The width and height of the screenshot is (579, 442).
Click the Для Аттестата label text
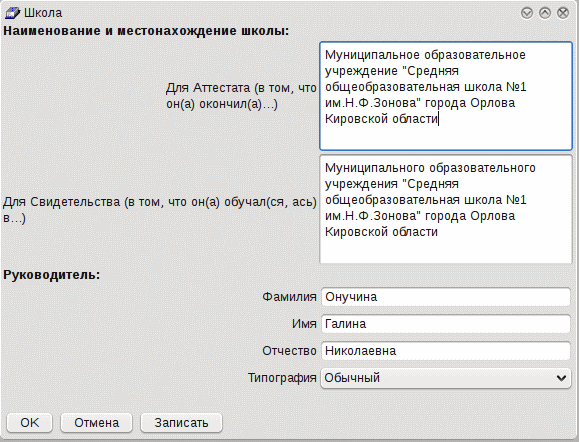point(241,96)
